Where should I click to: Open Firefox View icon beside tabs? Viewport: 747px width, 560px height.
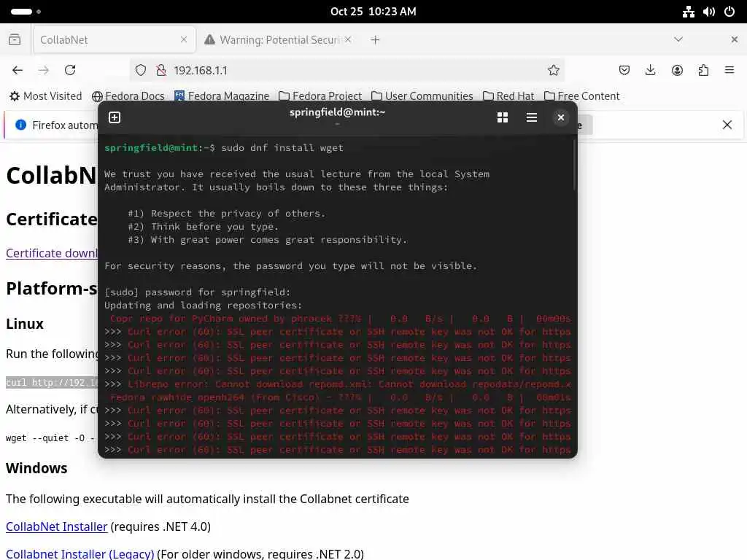[x=15, y=39]
